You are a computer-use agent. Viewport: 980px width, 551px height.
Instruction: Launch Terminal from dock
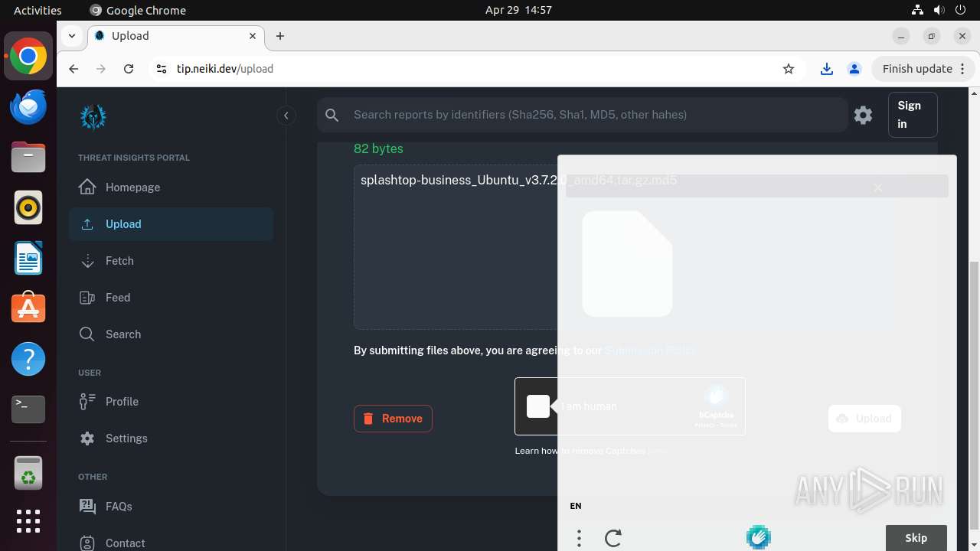[28, 409]
